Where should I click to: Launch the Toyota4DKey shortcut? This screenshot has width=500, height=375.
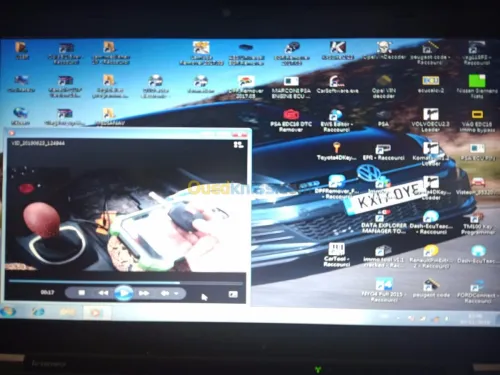point(336,151)
